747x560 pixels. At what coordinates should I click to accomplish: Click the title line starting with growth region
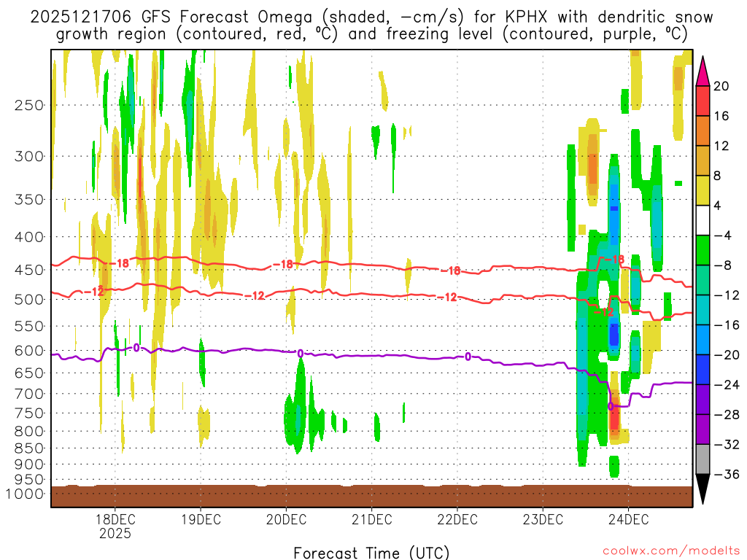pyautogui.click(x=371, y=34)
